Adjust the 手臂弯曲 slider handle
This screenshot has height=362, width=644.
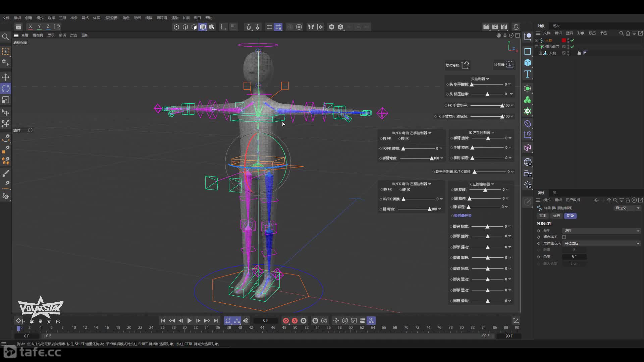point(432,158)
